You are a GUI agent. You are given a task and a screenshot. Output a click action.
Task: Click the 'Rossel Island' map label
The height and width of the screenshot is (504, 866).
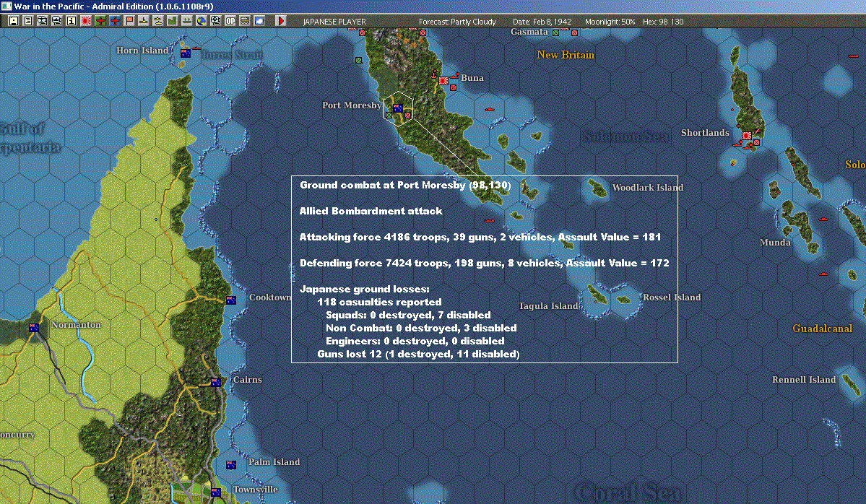(x=672, y=297)
